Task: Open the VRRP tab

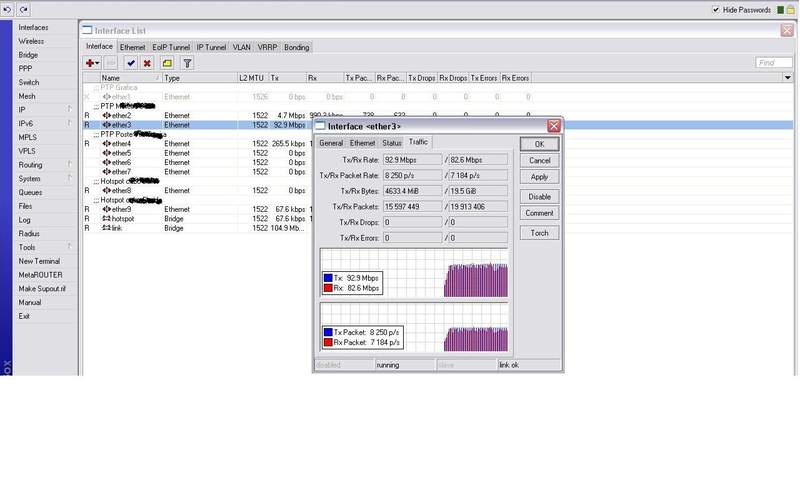Action: 267,47
